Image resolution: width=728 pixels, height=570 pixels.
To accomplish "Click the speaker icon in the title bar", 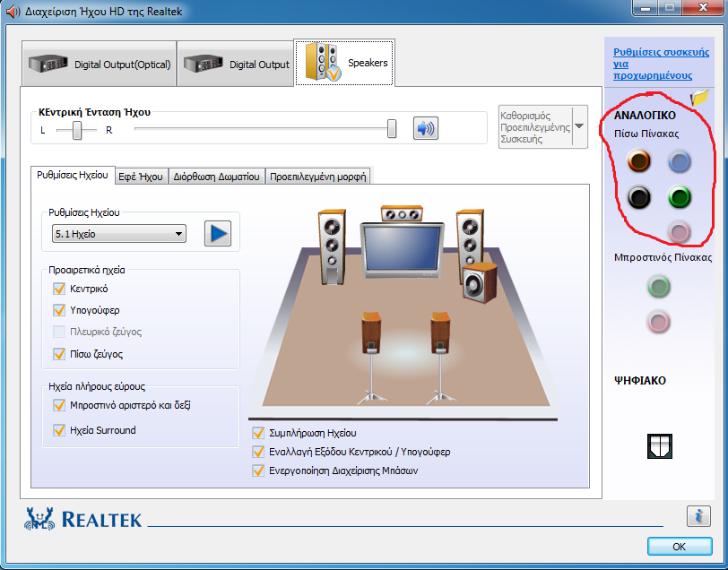I will (13, 11).
